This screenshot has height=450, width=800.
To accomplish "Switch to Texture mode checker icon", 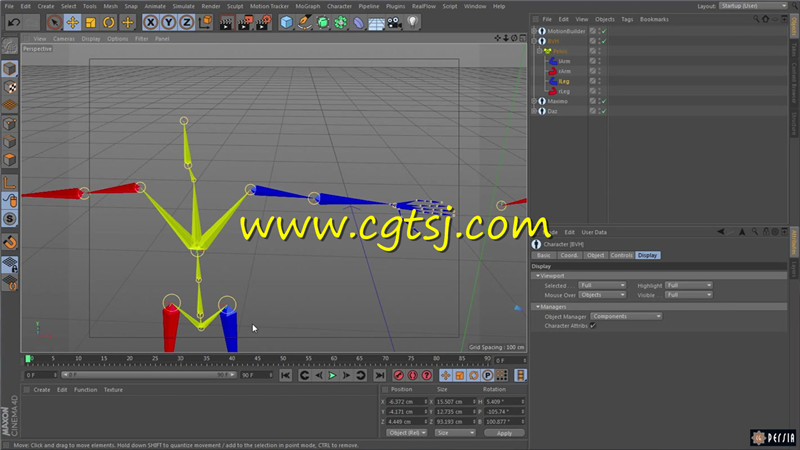I will coord(10,87).
